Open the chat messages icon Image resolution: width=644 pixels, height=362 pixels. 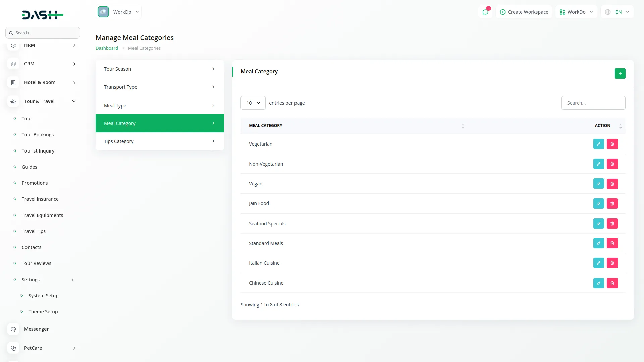pos(485,12)
